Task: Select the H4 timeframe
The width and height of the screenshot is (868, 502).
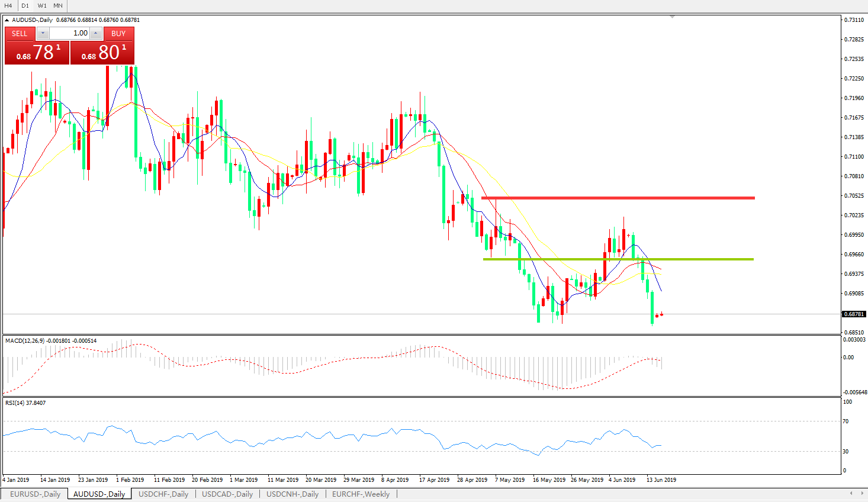Action: click(x=8, y=5)
